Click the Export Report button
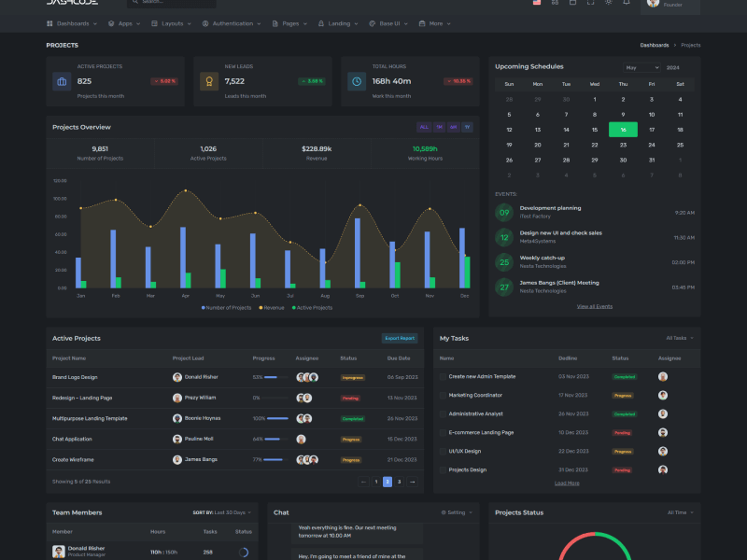 coord(400,338)
